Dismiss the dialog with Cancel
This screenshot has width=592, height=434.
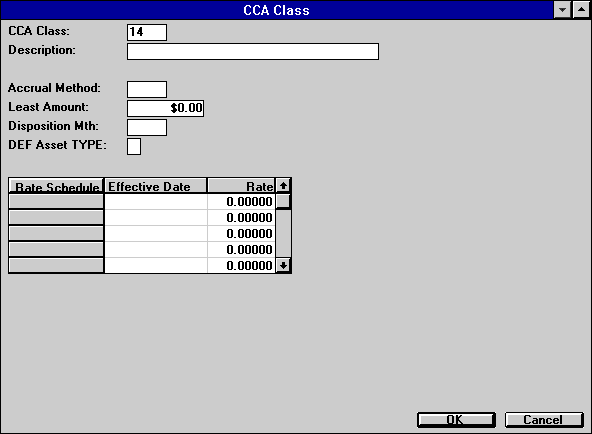[x=544, y=420]
